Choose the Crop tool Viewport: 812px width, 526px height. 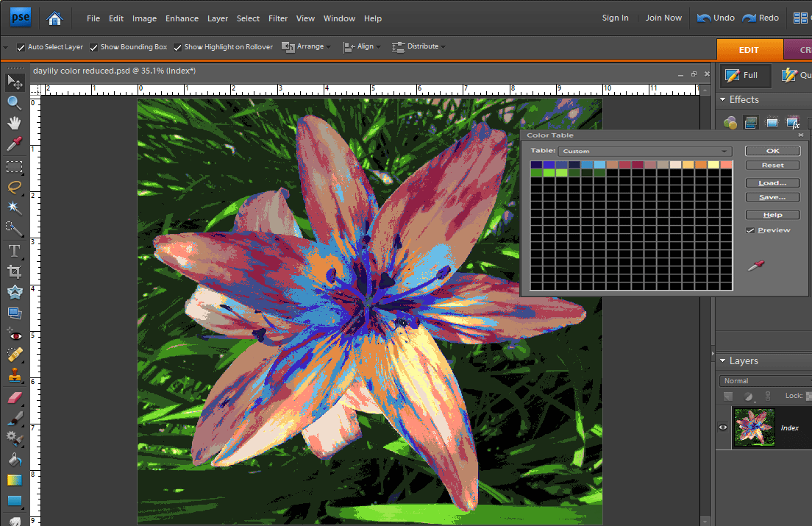point(14,271)
